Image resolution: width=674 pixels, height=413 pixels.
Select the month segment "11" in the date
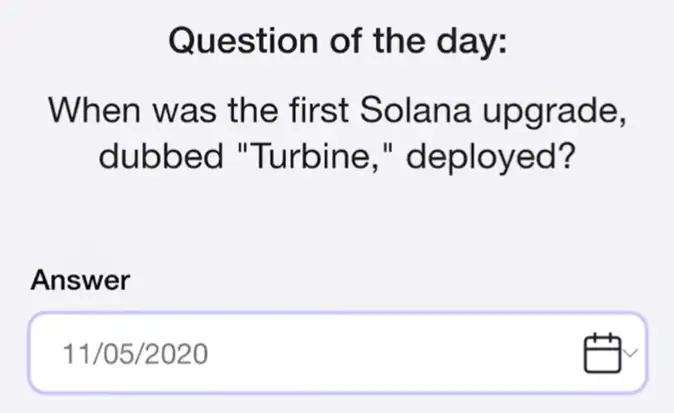75,353
